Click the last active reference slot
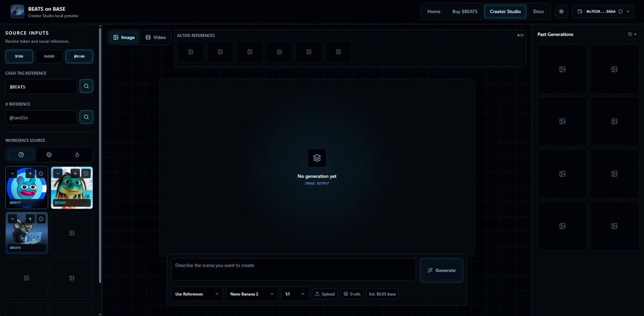 point(338,52)
